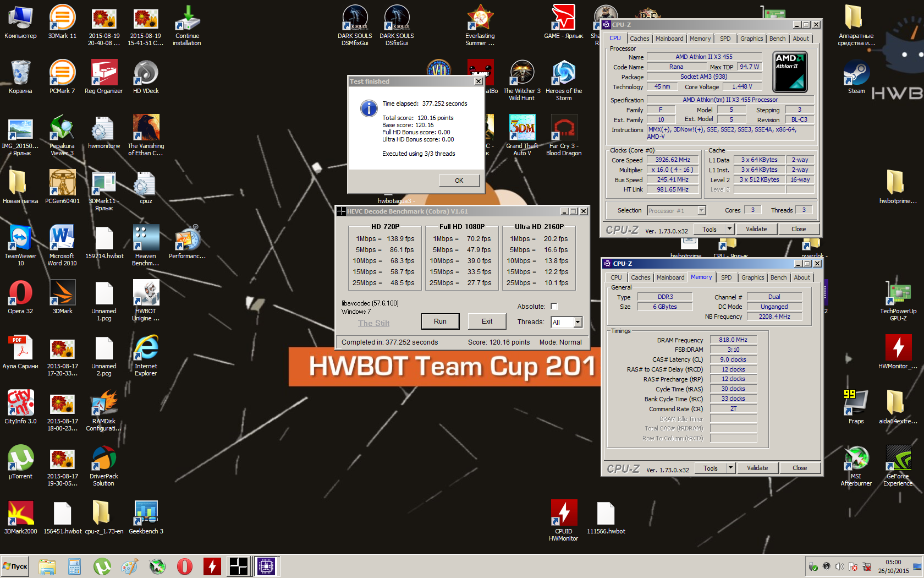924x578 pixels.
Task: Open Корзина recycle bin icon
Action: click(x=20, y=77)
